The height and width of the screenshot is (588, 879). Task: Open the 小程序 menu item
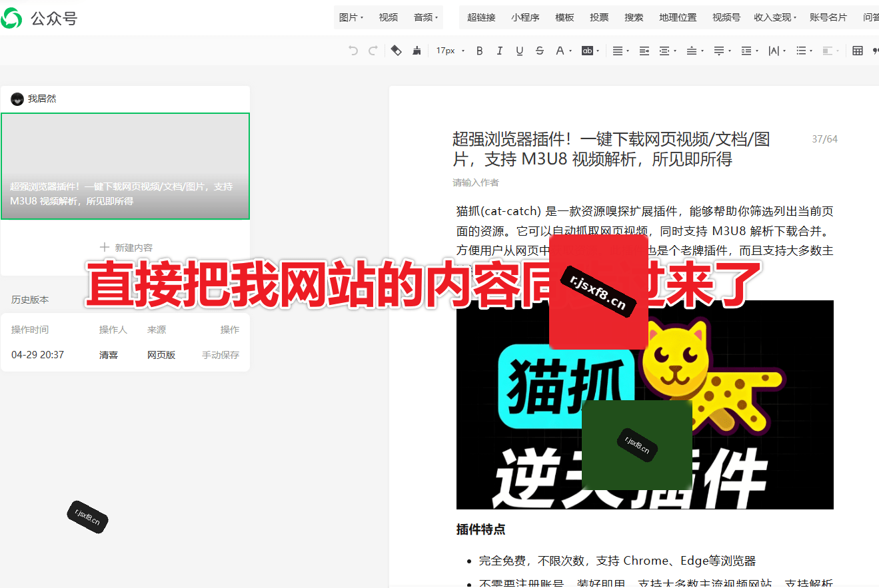point(525,17)
